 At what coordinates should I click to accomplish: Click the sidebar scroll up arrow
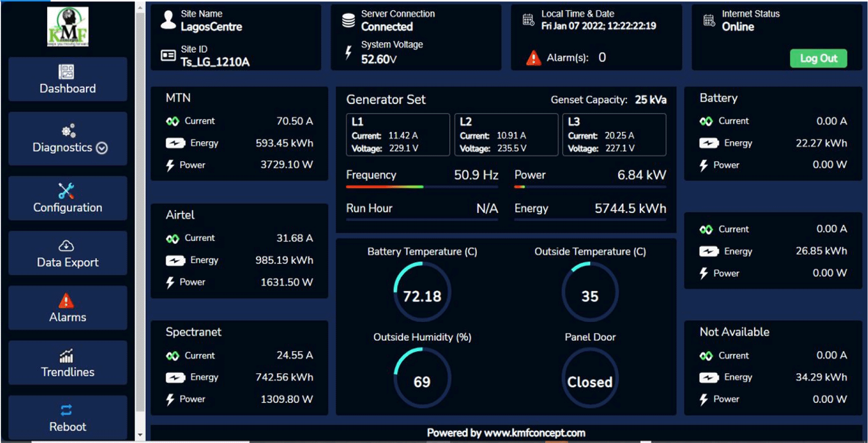140,7
